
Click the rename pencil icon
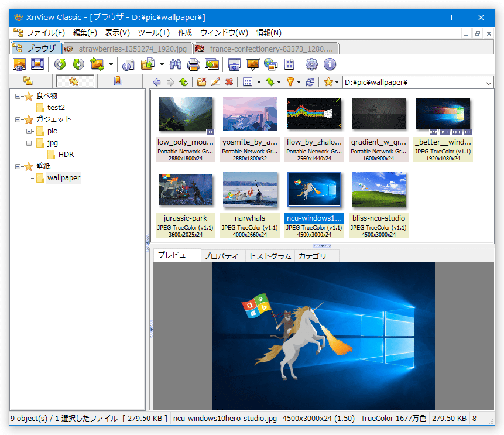215,83
